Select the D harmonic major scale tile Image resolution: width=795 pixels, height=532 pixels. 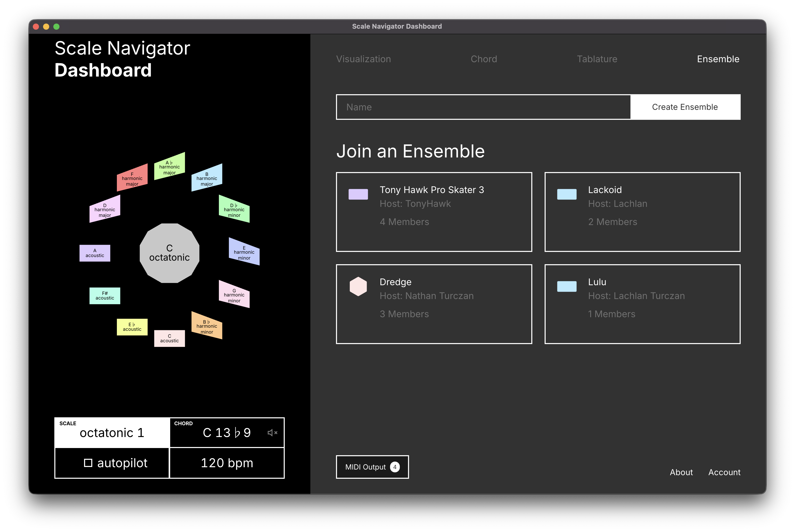pyautogui.click(x=105, y=209)
